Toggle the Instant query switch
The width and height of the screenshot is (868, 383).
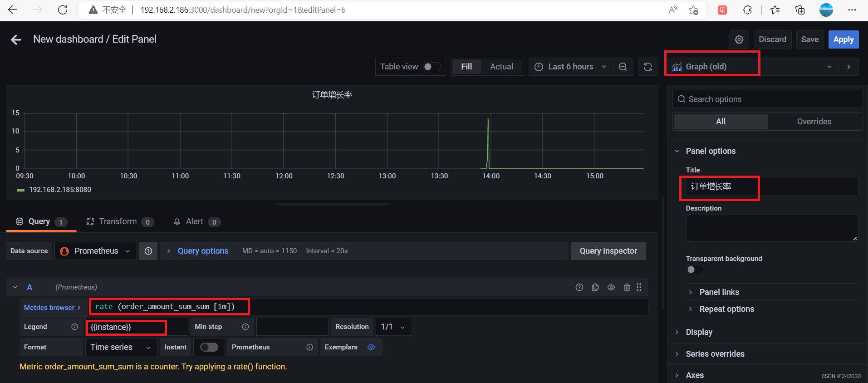(209, 347)
